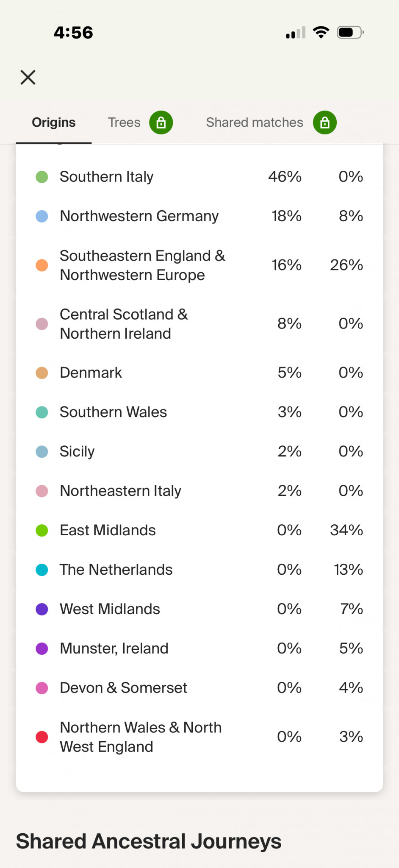
Task: Open the Shared Ancestral Journeys heading
Action: pyautogui.click(x=149, y=842)
